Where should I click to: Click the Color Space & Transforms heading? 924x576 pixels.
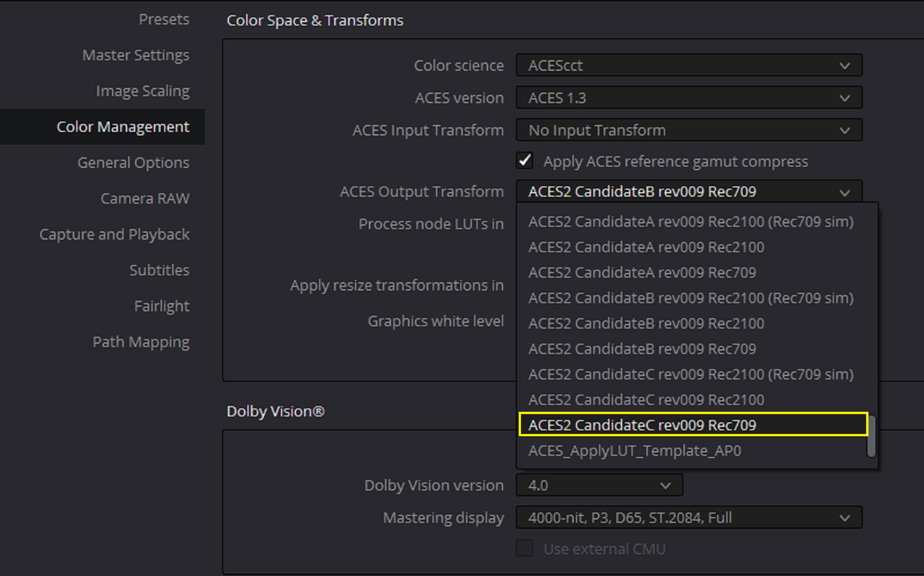(x=315, y=21)
